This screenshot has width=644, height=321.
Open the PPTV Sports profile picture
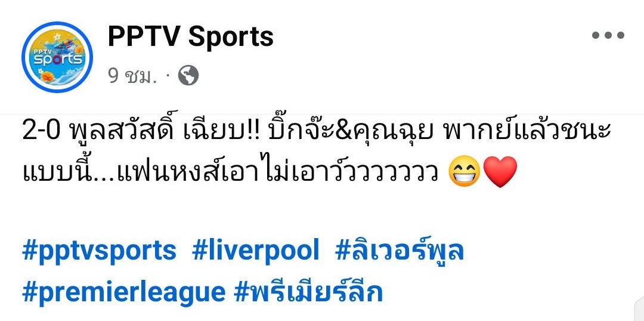pos(57,57)
